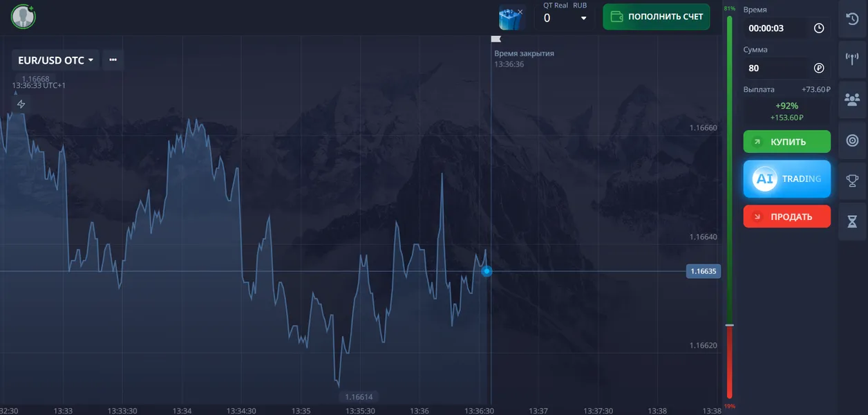Click the lightning bolt icon on chart
This screenshot has width=868, height=415.
tap(21, 104)
